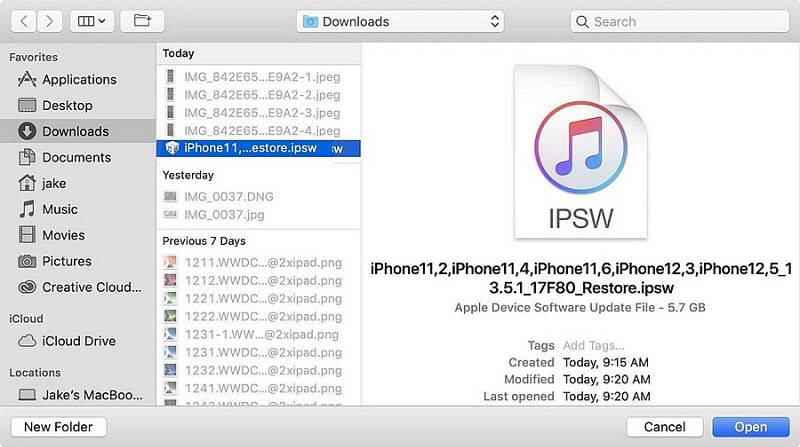Select the iPhone11 Restore.ipsw file row

coord(259,148)
